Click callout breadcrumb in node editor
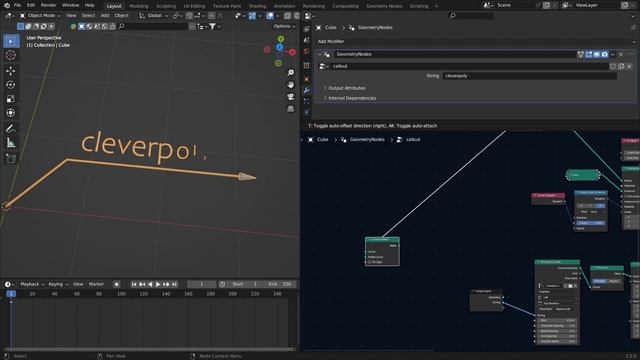 coord(413,140)
